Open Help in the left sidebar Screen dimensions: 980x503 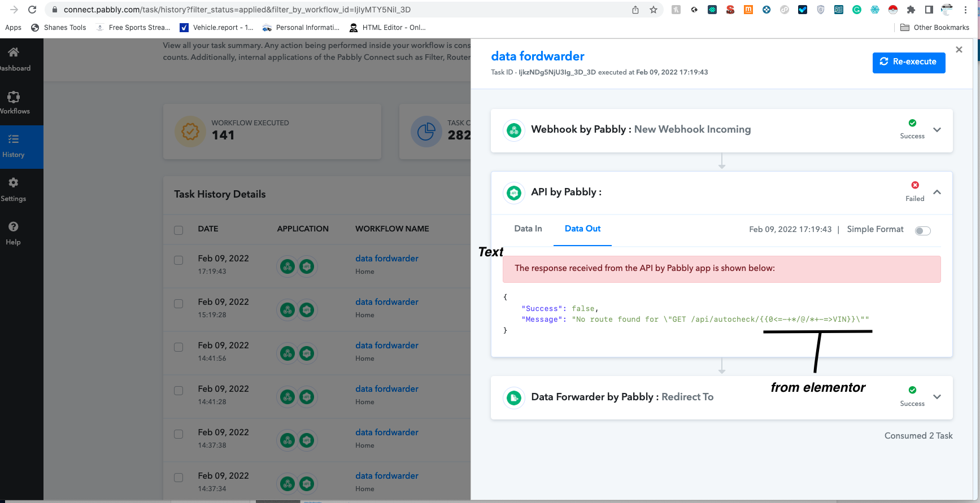tap(14, 234)
